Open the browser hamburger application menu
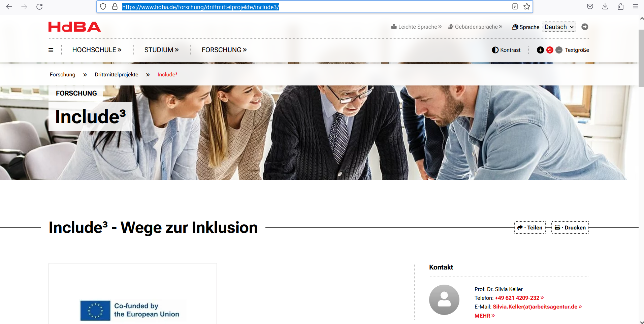 [636, 6]
